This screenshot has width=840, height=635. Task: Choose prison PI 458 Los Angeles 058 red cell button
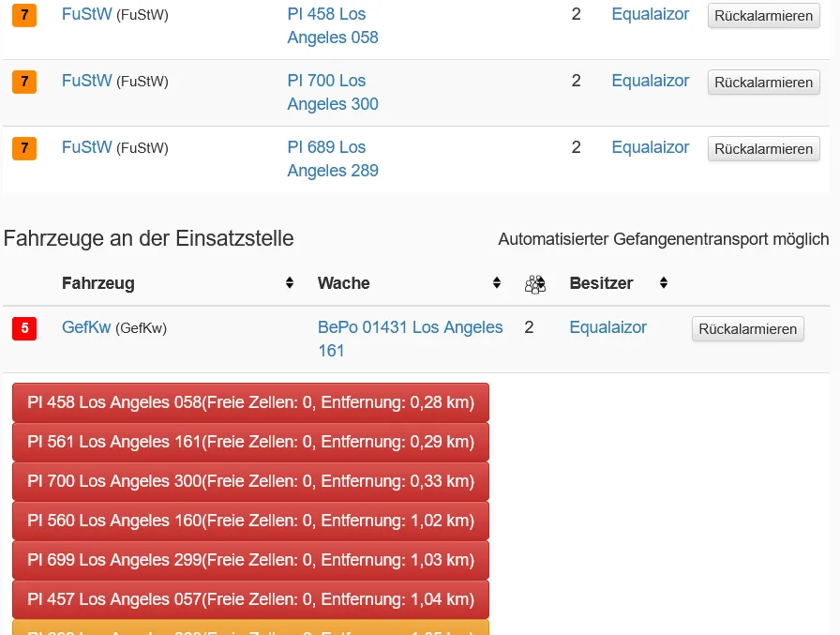(250, 402)
